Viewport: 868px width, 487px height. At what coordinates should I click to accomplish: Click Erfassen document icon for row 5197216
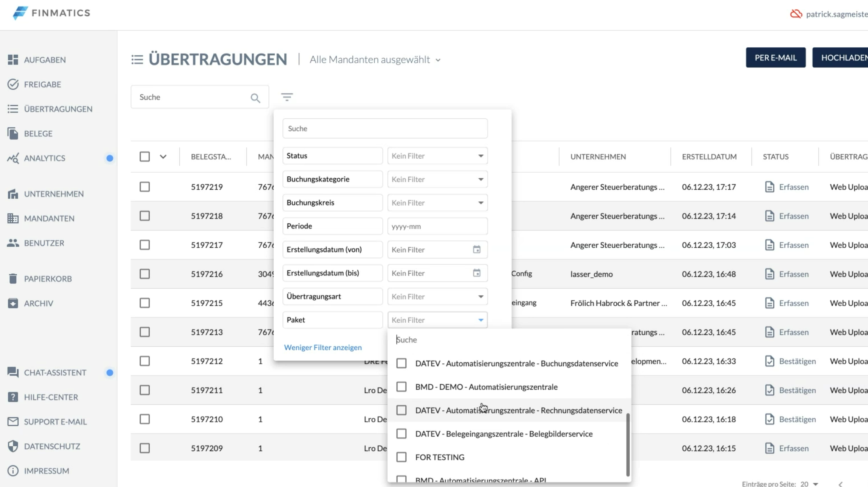point(769,274)
